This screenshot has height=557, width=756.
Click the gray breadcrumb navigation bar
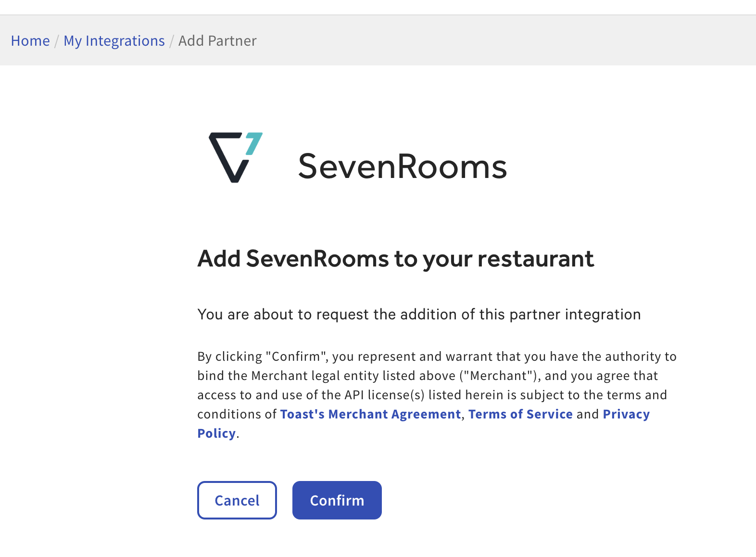pos(378,40)
